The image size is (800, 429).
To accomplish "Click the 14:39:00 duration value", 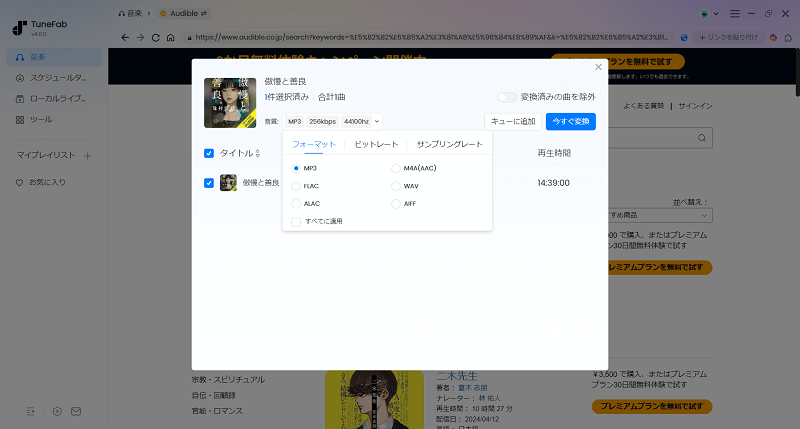I will 553,183.
